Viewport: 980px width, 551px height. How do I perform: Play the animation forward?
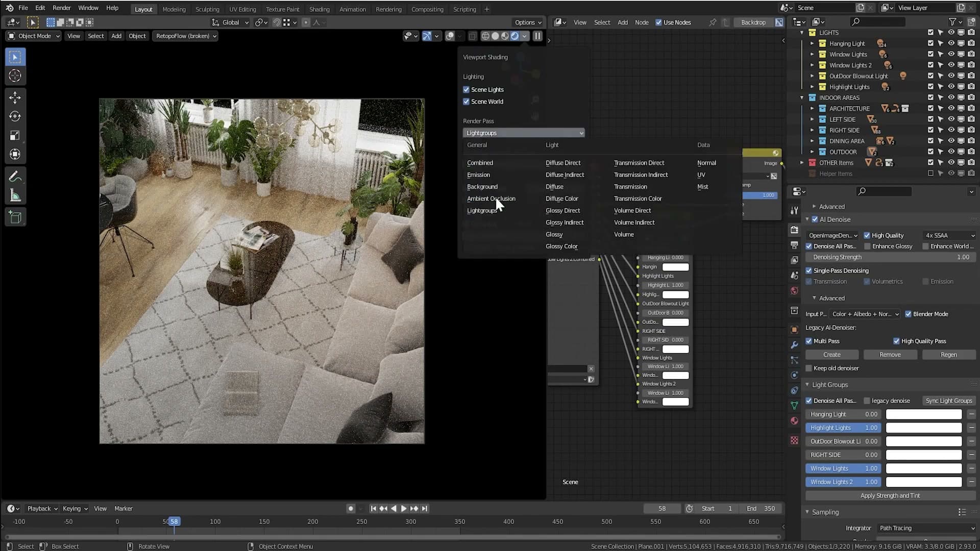pyautogui.click(x=404, y=509)
